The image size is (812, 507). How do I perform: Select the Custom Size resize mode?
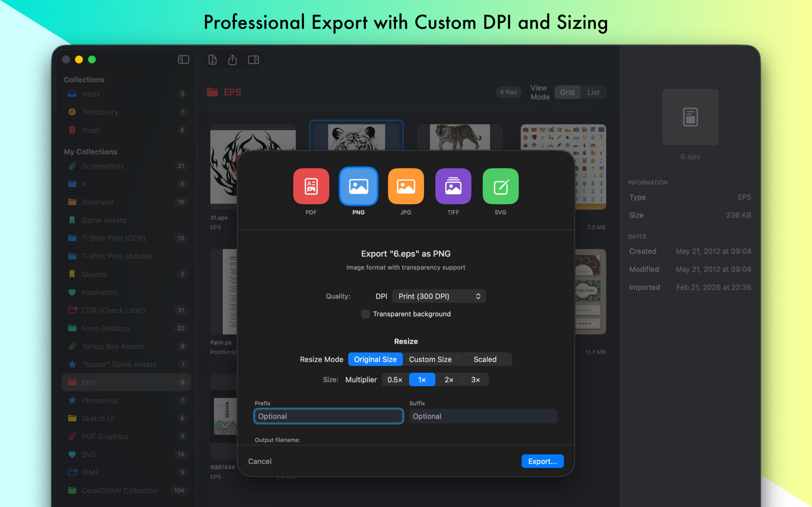tap(430, 359)
